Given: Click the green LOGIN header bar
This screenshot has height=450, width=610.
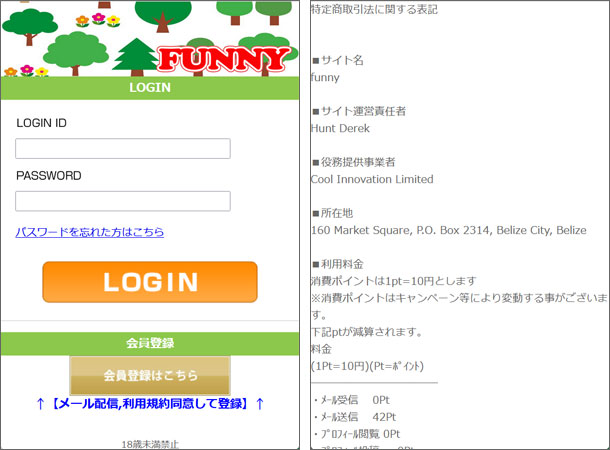Looking at the screenshot, I should pyautogui.click(x=150, y=88).
